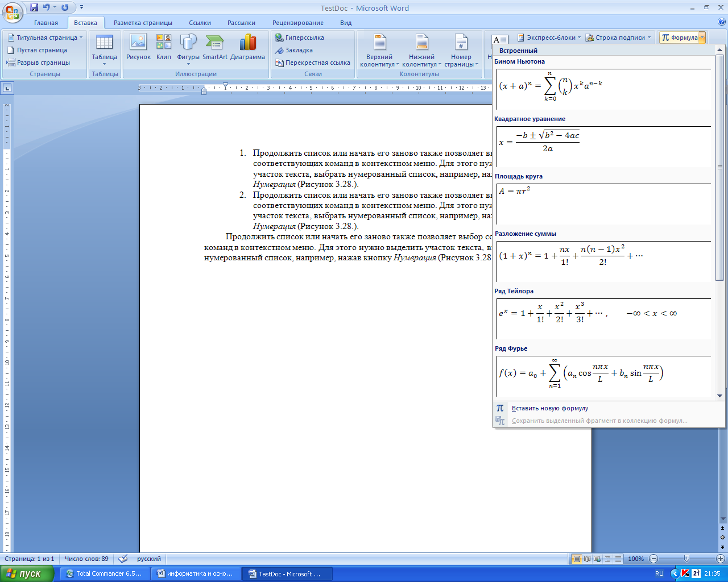Insert a Диаграмма chart
Screen dimensions: 728x582
pyautogui.click(x=247, y=48)
